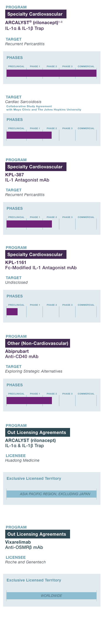The image size is (103, 644).
Task: Open the Mayo Clinic Collaborative Study Agreement text
Action: click(44, 108)
